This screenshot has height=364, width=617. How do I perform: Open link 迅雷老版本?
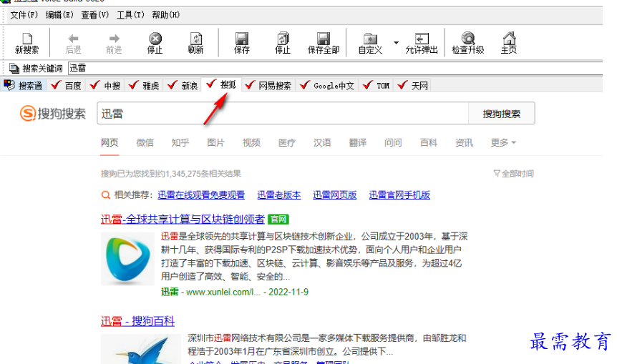click(x=279, y=195)
